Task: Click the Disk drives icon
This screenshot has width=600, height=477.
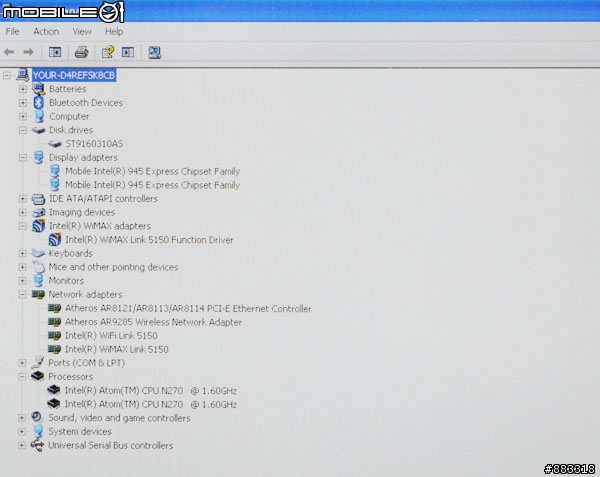Action: [39, 130]
